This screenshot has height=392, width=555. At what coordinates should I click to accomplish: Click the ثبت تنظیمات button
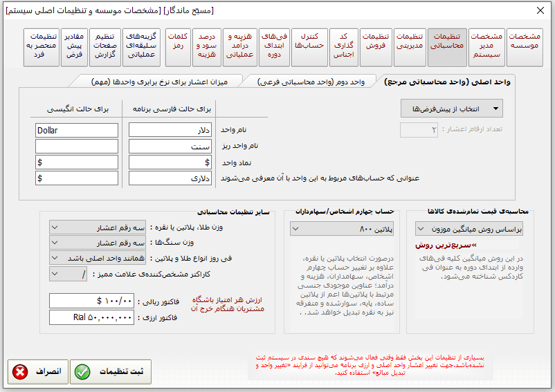coord(111,372)
